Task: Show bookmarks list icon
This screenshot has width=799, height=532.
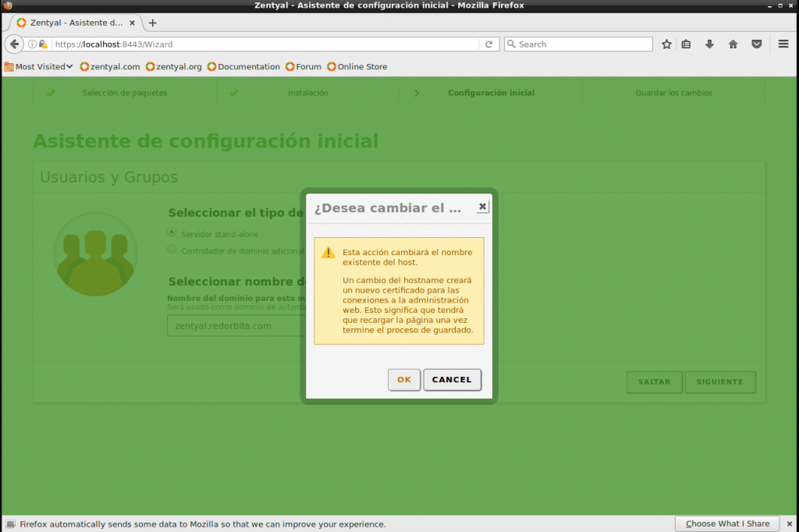Action: 686,44
